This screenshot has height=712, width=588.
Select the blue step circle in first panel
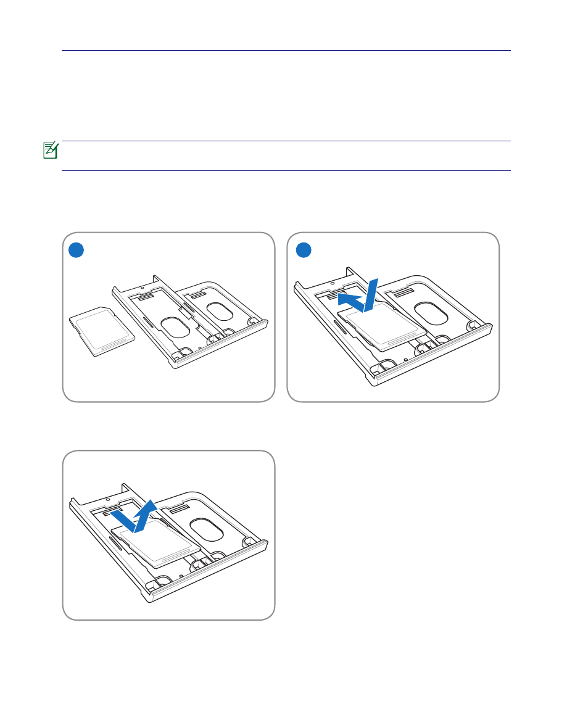point(77,250)
